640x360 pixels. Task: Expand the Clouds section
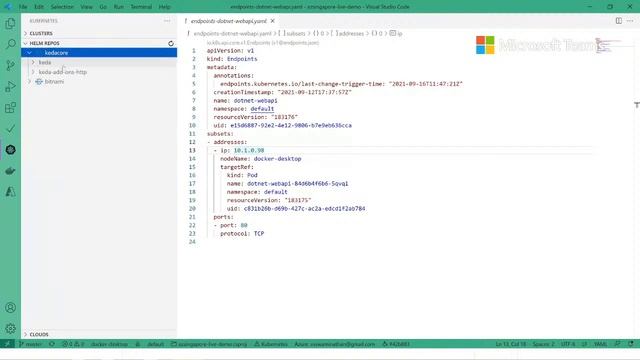(99, 334)
